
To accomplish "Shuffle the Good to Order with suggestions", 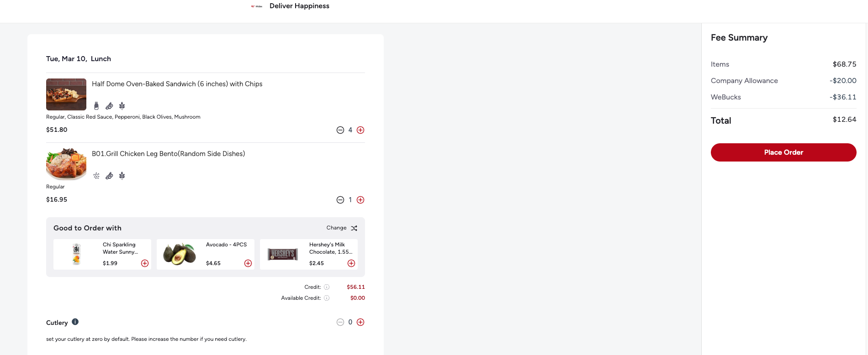I will 354,228.
